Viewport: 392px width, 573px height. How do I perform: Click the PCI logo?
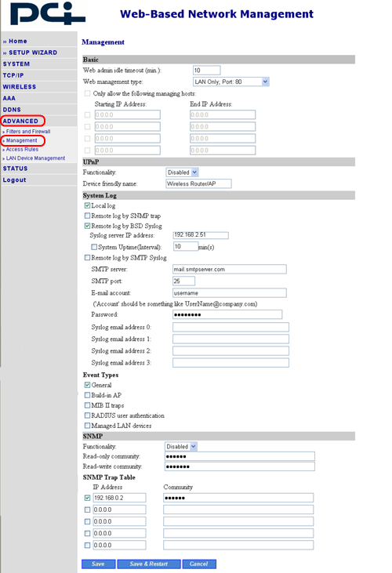(x=48, y=13)
